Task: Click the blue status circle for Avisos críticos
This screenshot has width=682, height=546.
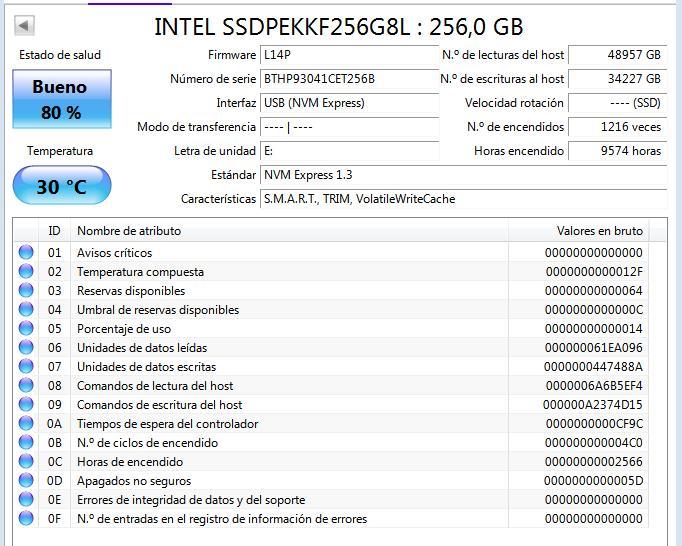Action: [26, 253]
